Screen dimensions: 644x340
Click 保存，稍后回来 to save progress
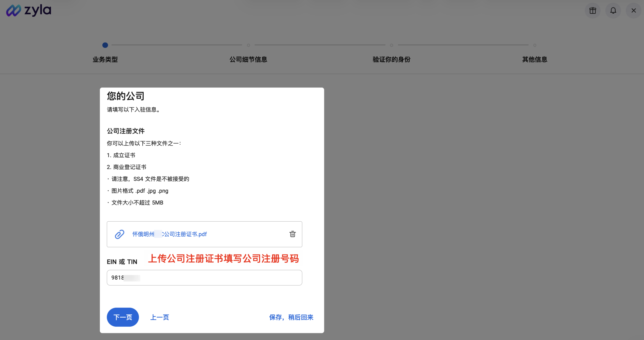pyautogui.click(x=291, y=317)
